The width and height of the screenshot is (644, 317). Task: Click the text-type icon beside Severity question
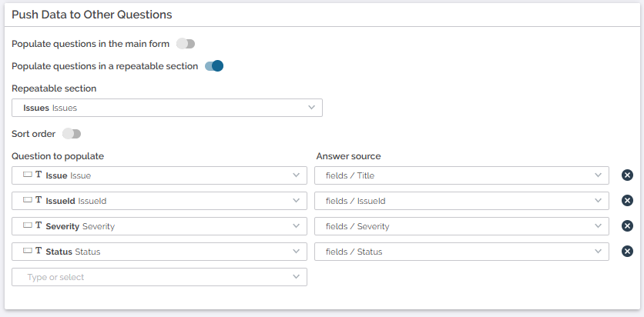click(39, 226)
